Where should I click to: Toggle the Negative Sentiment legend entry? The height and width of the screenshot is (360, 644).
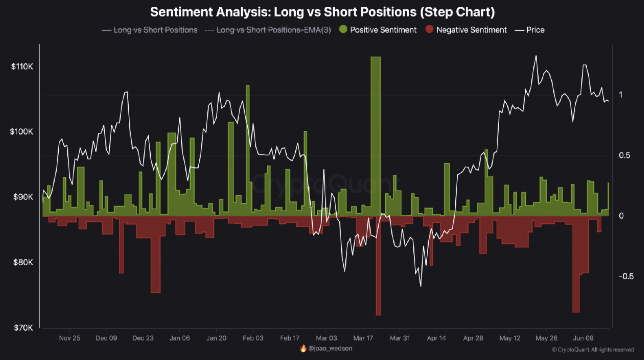(466, 30)
